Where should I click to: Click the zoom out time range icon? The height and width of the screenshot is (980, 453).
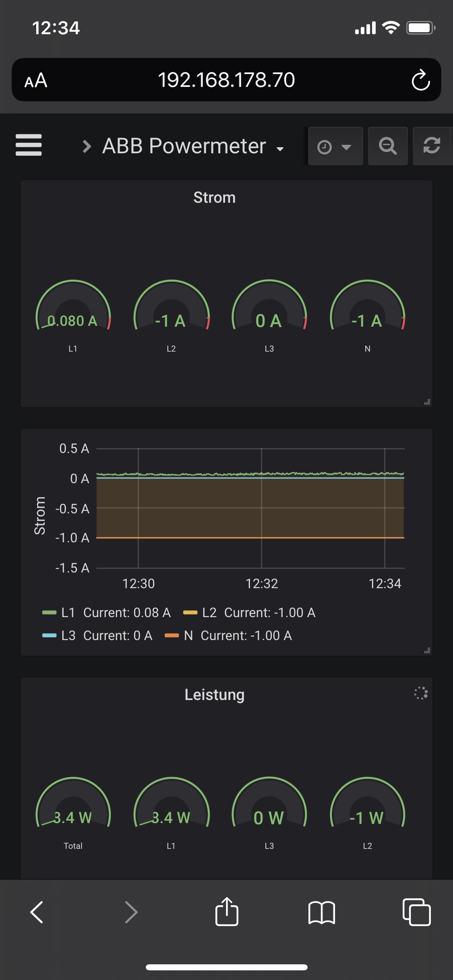(x=387, y=146)
